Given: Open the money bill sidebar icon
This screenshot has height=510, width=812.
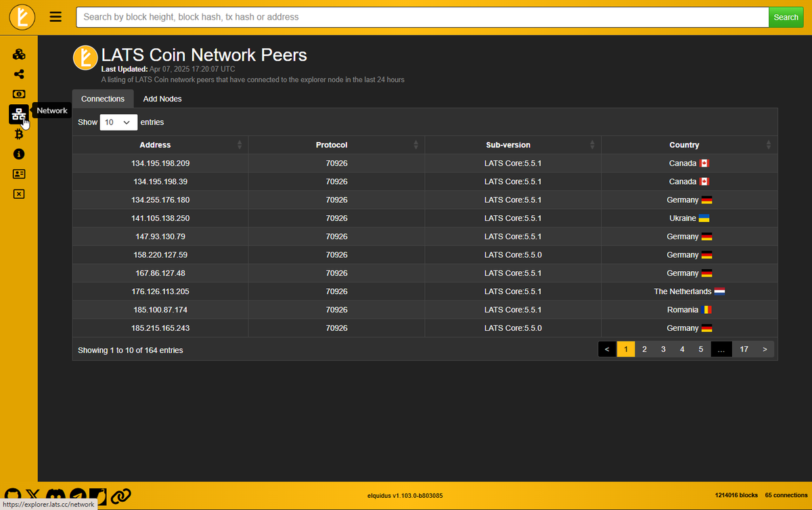Looking at the screenshot, I should (19, 94).
